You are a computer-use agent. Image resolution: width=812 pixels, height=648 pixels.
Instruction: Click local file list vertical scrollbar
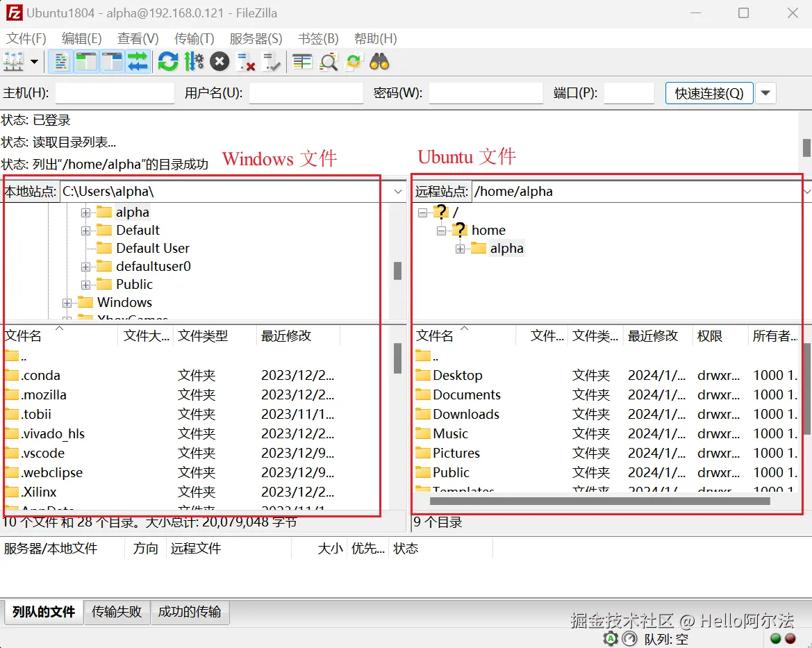point(397,358)
